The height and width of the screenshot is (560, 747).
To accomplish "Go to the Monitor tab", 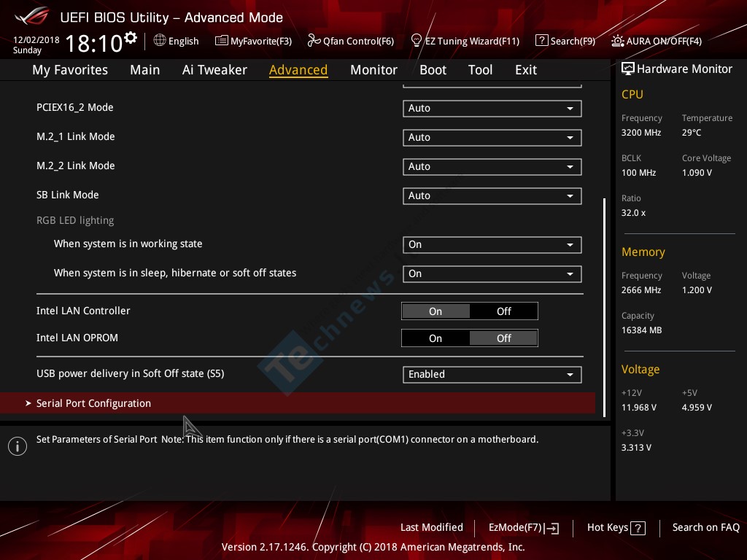I will pos(373,70).
